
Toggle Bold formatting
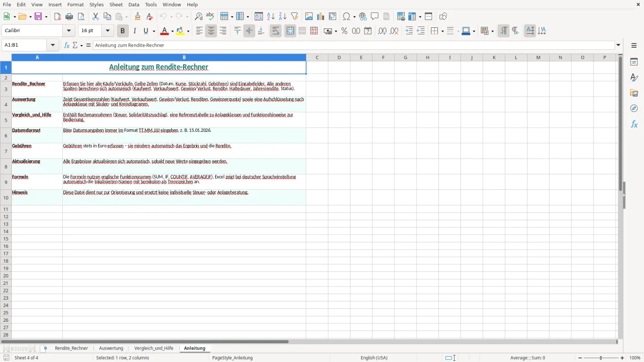[122, 31]
